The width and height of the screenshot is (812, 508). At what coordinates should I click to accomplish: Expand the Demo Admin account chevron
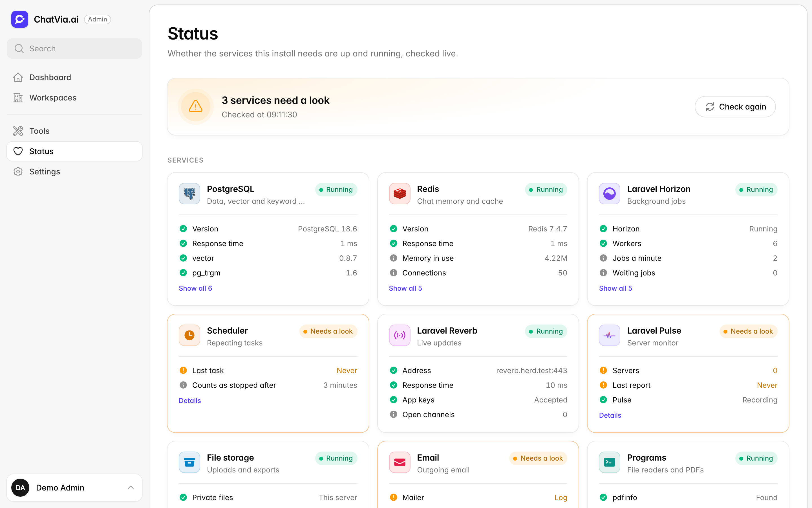[x=131, y=487]
